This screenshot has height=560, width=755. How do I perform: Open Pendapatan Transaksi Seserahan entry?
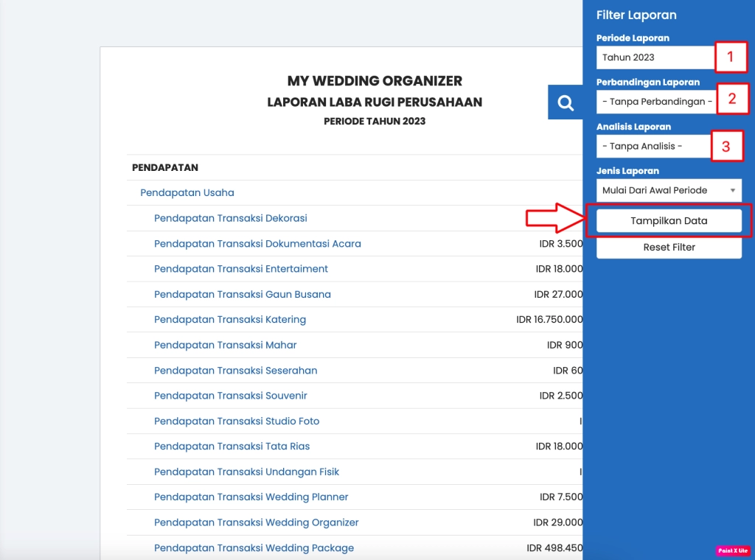pyautogui.click(x=235, y=371)
